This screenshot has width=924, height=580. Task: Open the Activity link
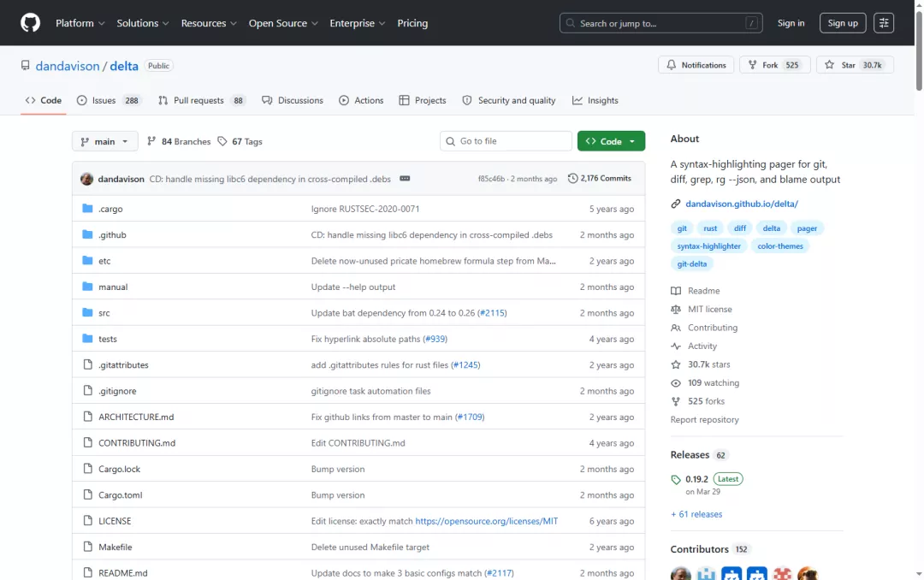(694, 346)
